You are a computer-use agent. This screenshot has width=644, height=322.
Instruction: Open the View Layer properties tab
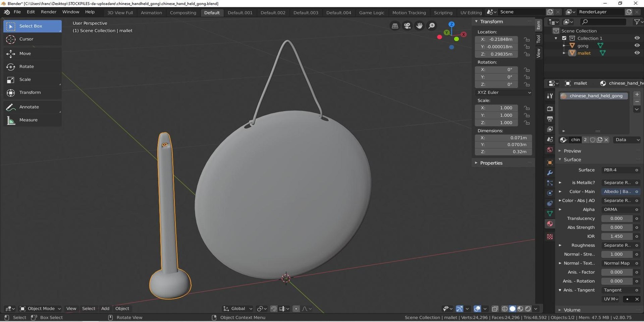(550, 129)
